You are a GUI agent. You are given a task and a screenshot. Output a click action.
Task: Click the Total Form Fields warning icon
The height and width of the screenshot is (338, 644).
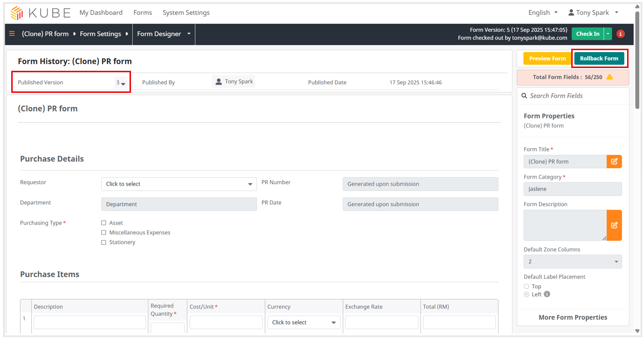(x=609, y=77)
